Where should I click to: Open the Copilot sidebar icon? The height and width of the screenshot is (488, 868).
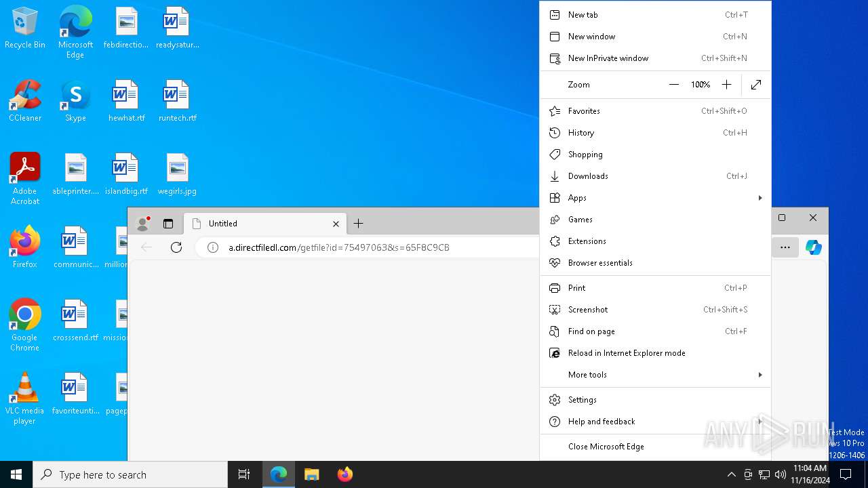tap(814, 247)
